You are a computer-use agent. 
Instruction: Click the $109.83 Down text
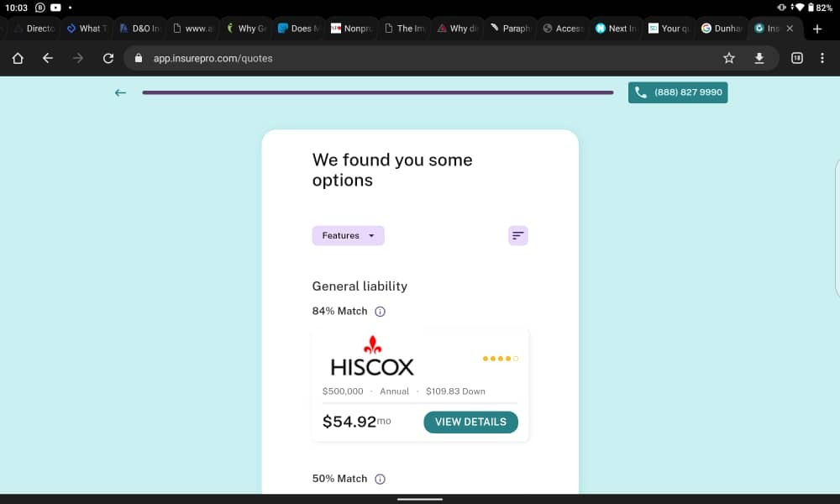(455, 391)
